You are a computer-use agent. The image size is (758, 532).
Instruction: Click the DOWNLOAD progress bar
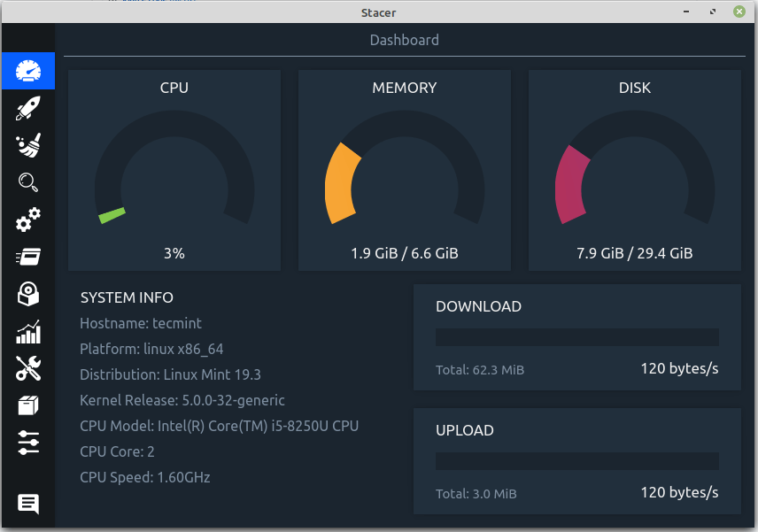pyautogui.click(x=576, y=336)
